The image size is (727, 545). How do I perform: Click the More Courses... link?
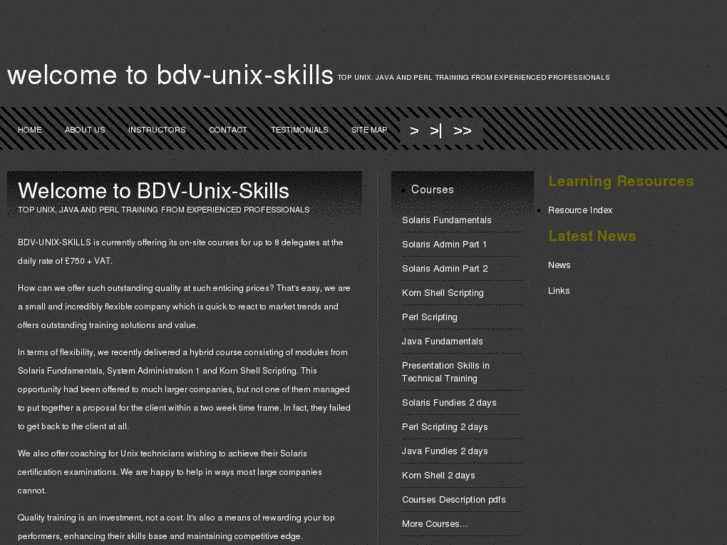pyautogui.click(x=434, y=524)
